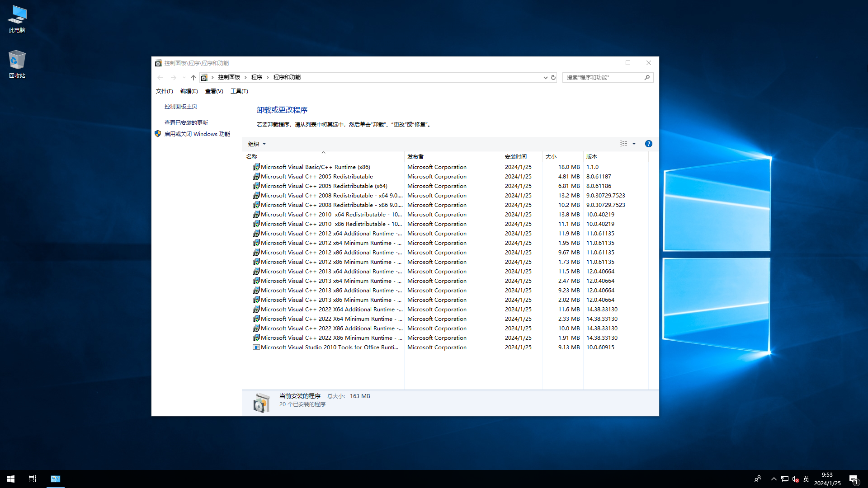
Task: Go to 控制面板主页 link
Action: tap(180, 106)
